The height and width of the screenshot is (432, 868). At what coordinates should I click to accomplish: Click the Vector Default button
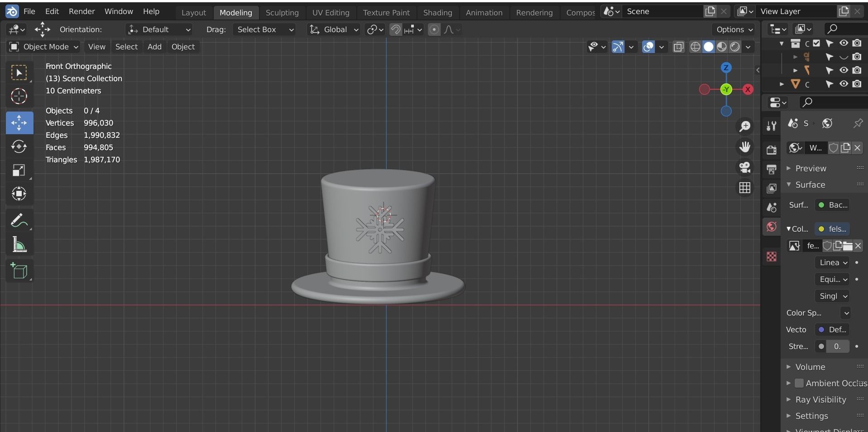(x=832, y=330)
